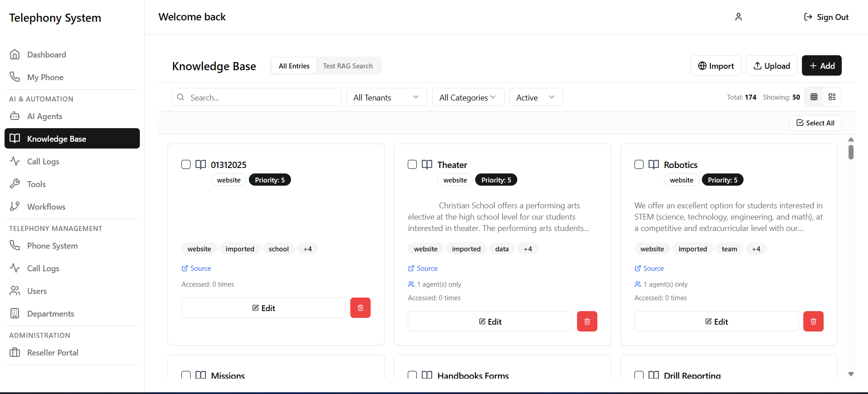Open Knowledge Base in sidebar

[x=72, y=139]
